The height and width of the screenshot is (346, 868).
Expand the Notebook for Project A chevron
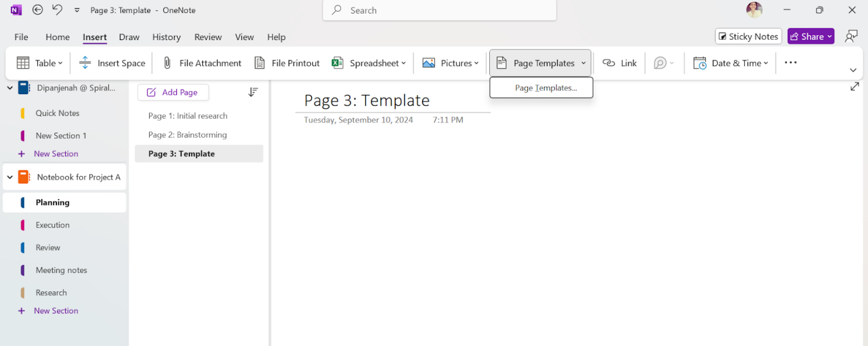(x=10, y=177)
